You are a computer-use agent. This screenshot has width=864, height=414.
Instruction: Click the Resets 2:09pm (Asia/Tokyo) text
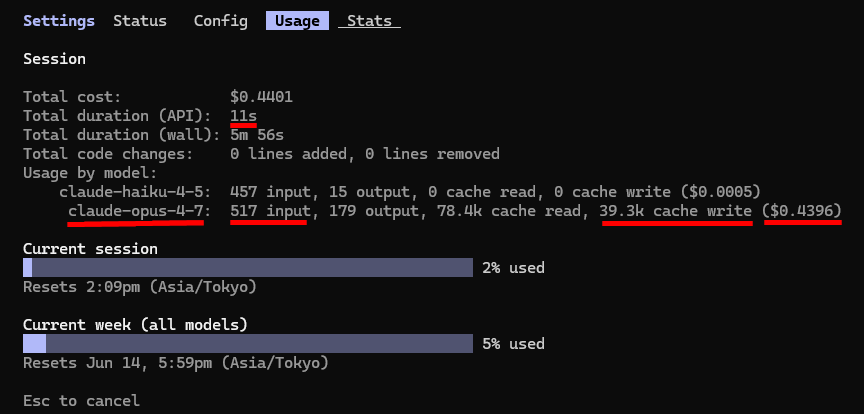click(140, 287)
